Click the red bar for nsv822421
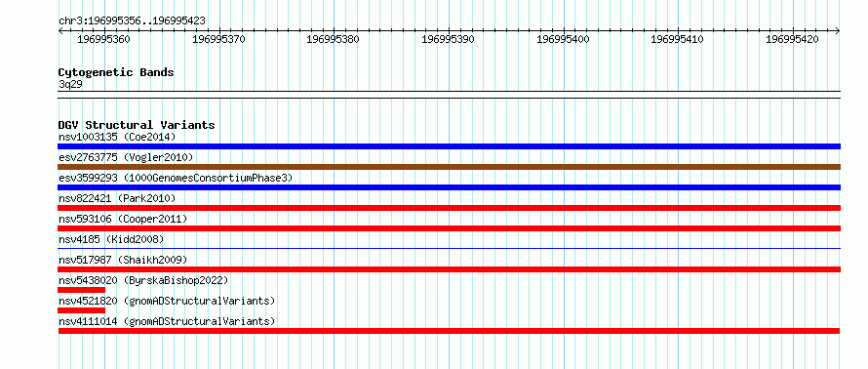This screenshot has width=868, height=369. click(x=449, y=208)
